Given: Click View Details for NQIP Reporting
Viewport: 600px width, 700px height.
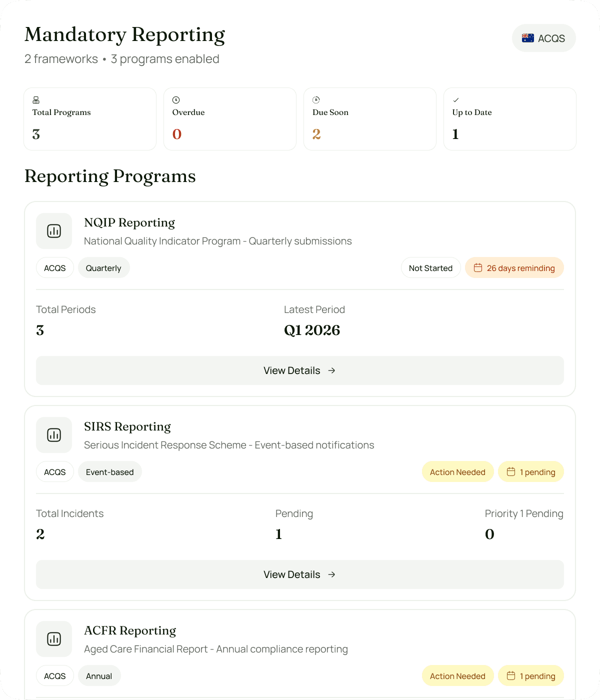Looking at the screenshot, I should pos(299,370).
